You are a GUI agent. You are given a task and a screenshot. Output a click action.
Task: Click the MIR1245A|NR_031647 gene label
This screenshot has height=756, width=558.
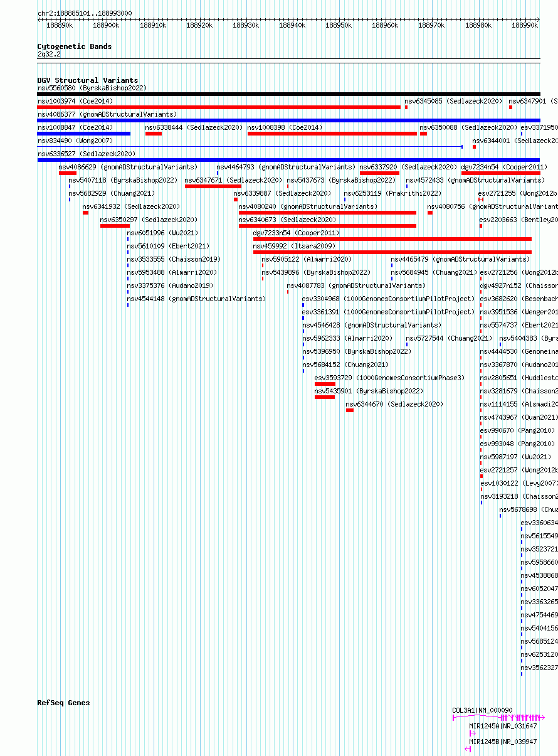pyautogui.click(x=503, y=726)
